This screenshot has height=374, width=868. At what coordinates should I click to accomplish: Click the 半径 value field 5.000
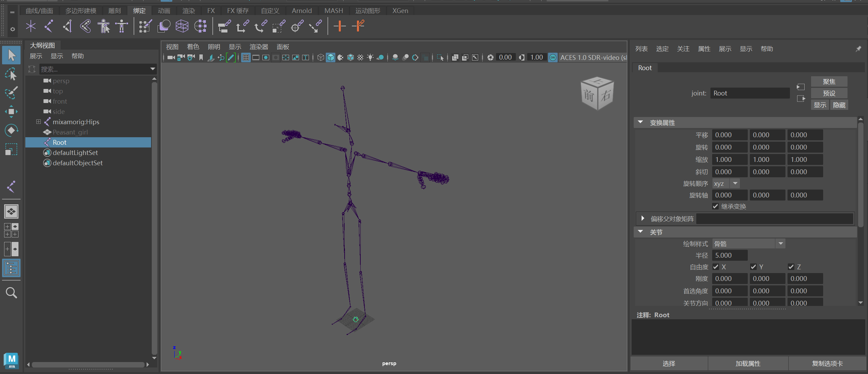tap(730, 255)
